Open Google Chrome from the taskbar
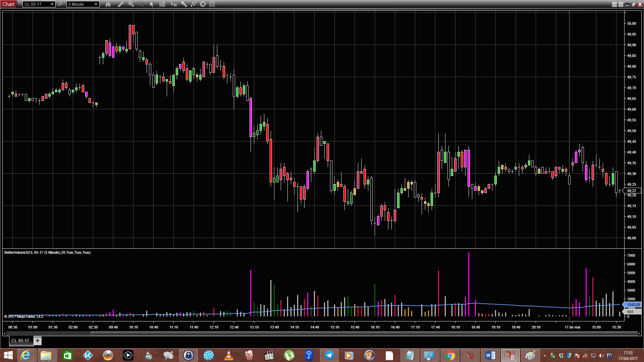 click(450, 355)
